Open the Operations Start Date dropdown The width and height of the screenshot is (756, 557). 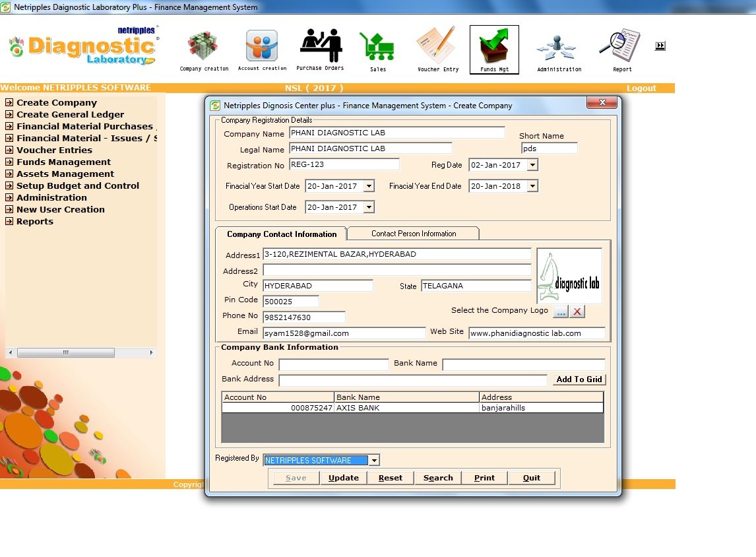point(369,207)
